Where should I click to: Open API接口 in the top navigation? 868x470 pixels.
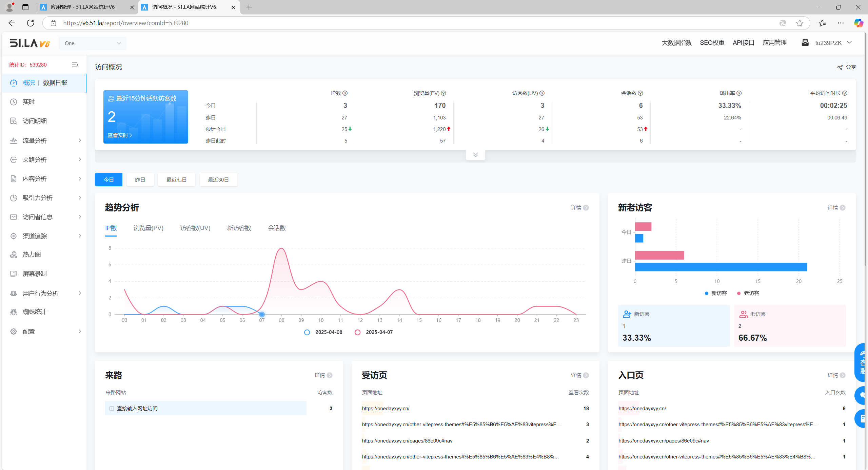click(x=744, y=42)
